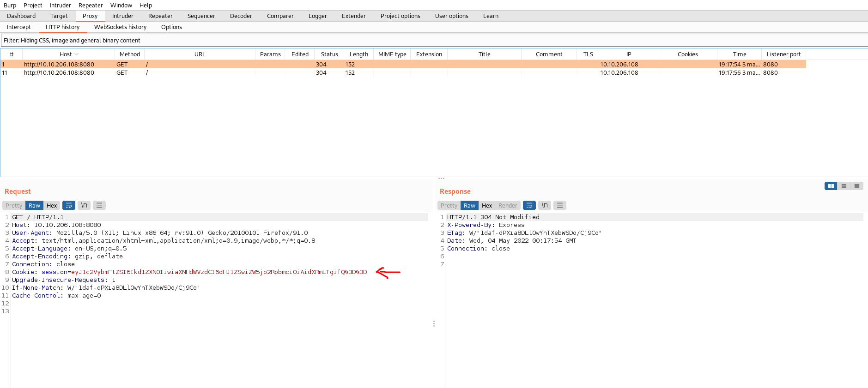Screen dimensions: 868x388
Task: Open Request panel hamburger options menu
Action: coord(99,205)
